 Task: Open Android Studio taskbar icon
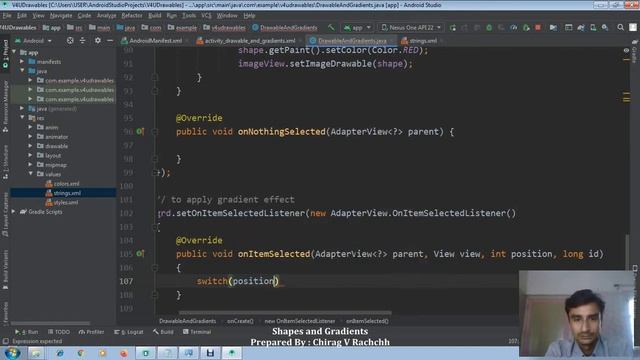pos(231,353)
